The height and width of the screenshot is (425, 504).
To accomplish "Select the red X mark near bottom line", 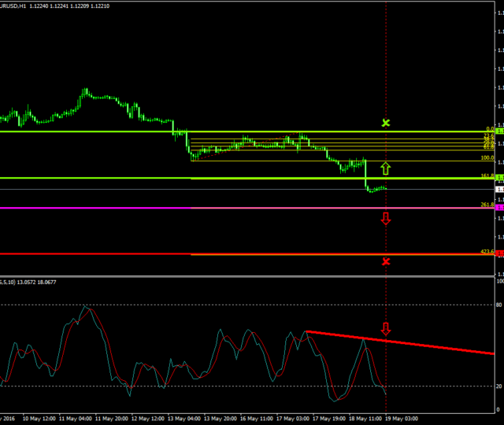I will (386, 261).
